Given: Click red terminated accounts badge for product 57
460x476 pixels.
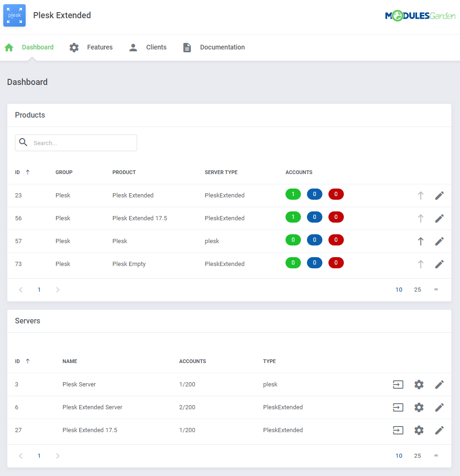Looking at the screenshot, I should 336,240.
